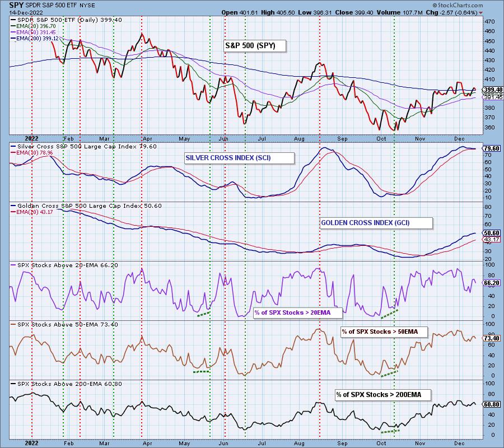The image size is (504, 448).
Task: Click the red down-arrow change indicator in header
Action: tap(481, 13)
